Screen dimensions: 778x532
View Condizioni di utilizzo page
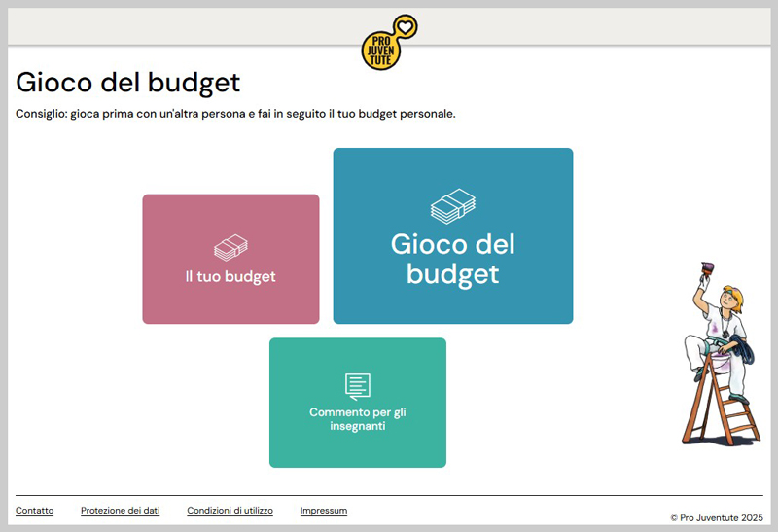(x=230, y=511)
